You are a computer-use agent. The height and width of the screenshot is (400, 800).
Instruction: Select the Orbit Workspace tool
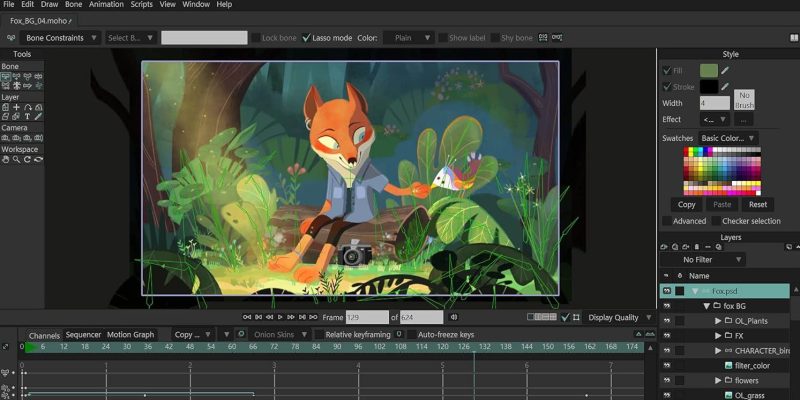pyautogui.click(x=38, y=160)
